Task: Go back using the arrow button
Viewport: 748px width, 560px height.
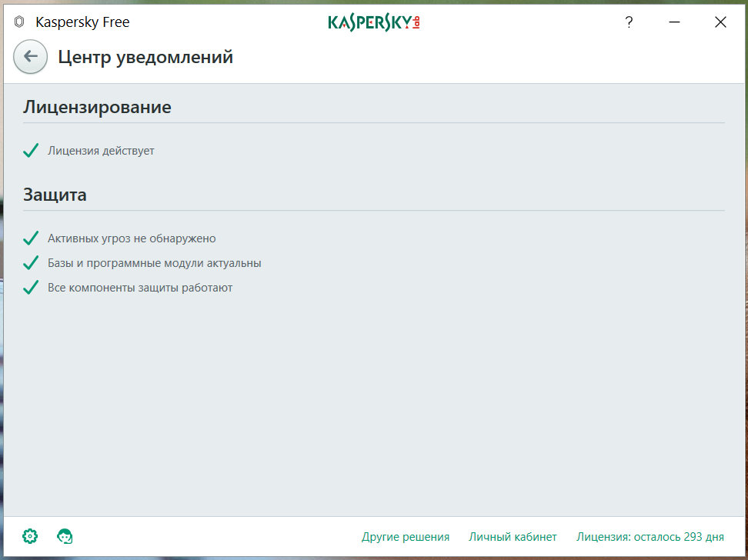Action: [31, 57]
